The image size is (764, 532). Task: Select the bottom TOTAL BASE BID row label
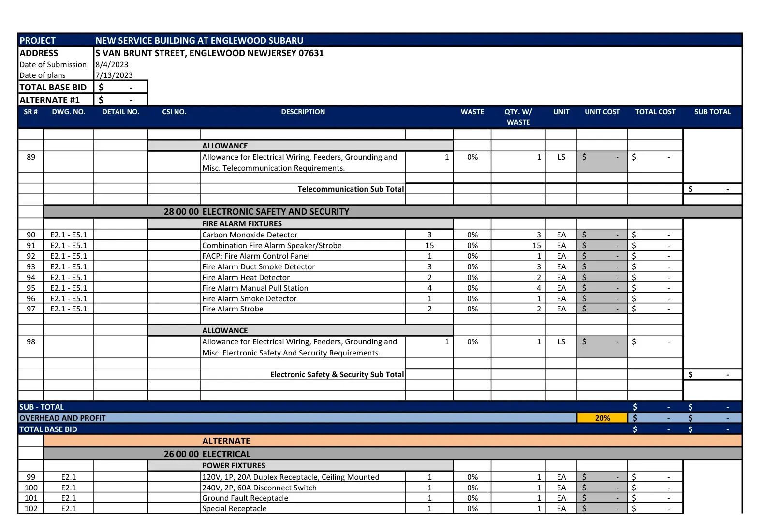[x=48, y=429]
